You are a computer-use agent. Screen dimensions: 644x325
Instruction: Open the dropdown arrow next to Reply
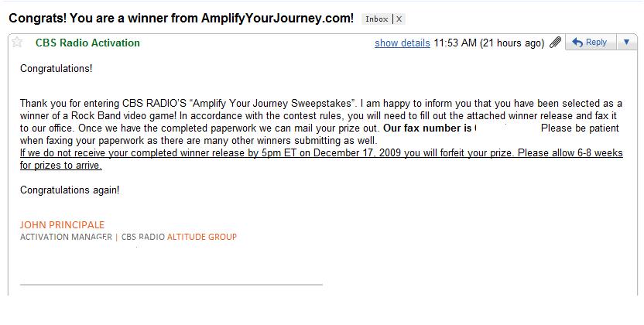[x=627, y=43]
